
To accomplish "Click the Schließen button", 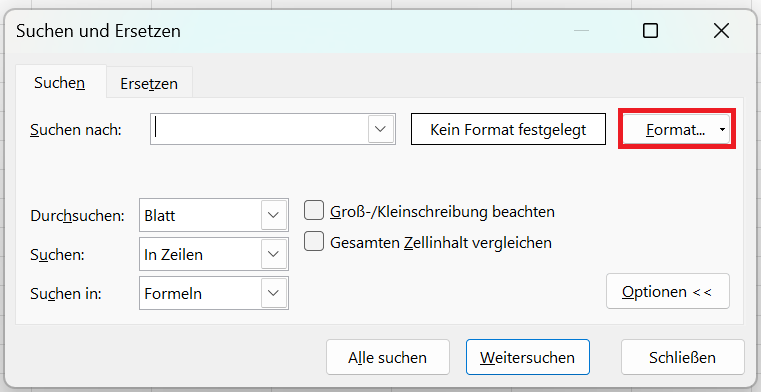I will coord(682,357).
